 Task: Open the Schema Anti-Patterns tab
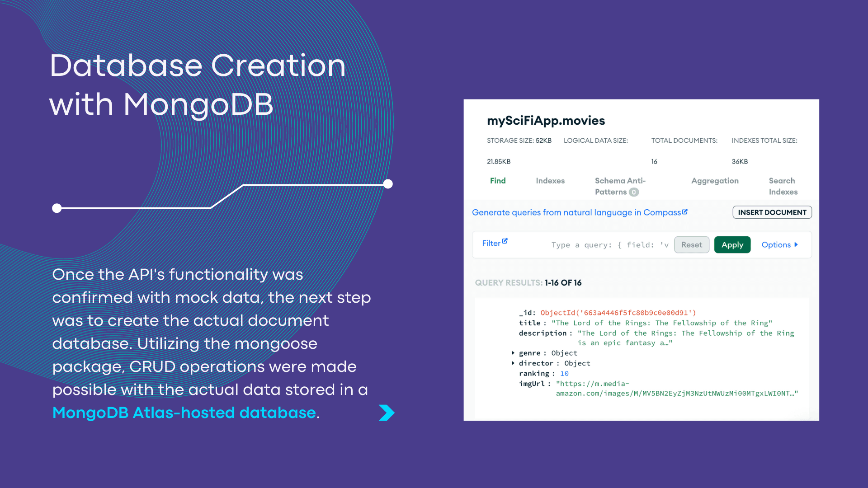(x=620, y=186)
